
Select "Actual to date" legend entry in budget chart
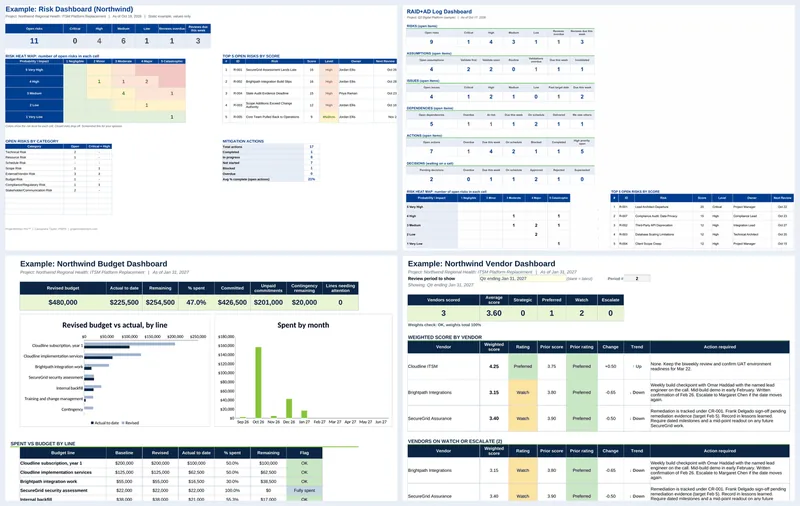point(105,423)
